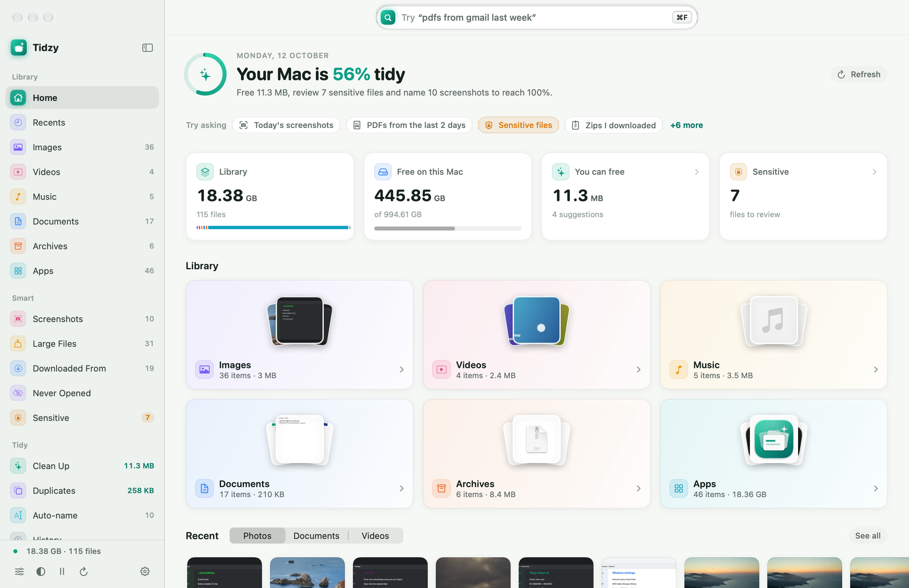Click the filter sliders icon in footer
The width and height of the screenshot is (909, 588).
click(x=19, y=572)
